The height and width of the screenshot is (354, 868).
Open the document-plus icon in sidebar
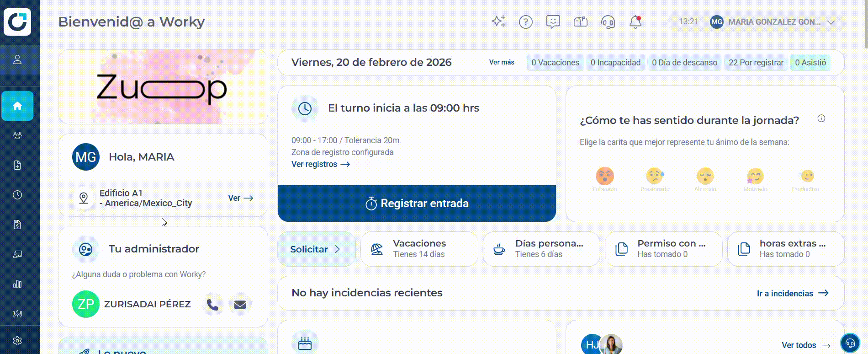[x=17, y=165]
